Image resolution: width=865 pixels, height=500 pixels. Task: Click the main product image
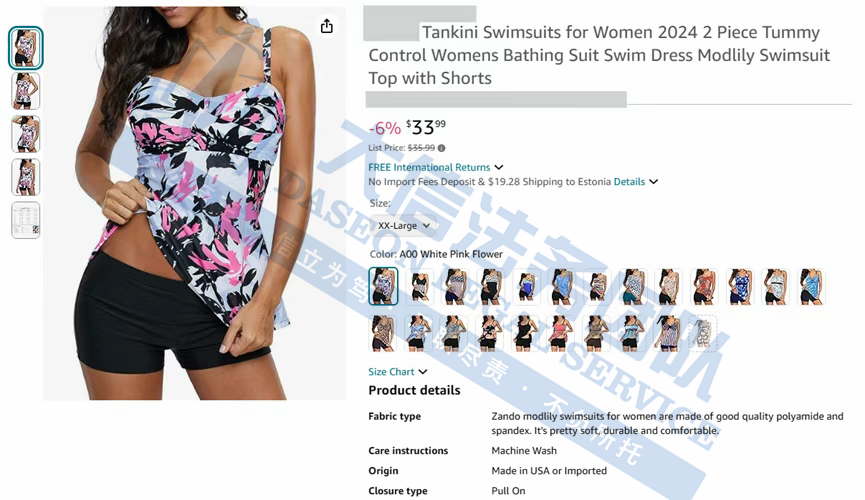pos(195,203)
